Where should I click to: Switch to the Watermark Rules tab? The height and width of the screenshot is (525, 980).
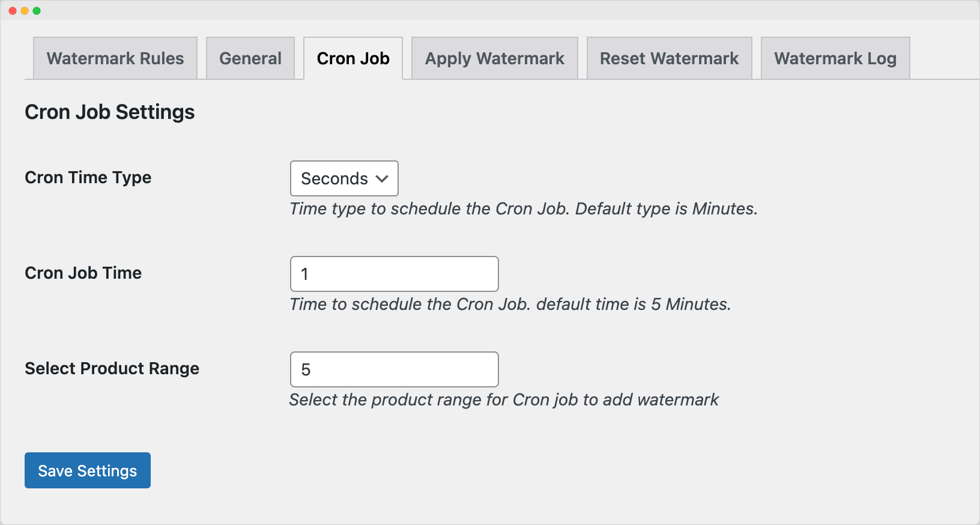coord(115,58)
